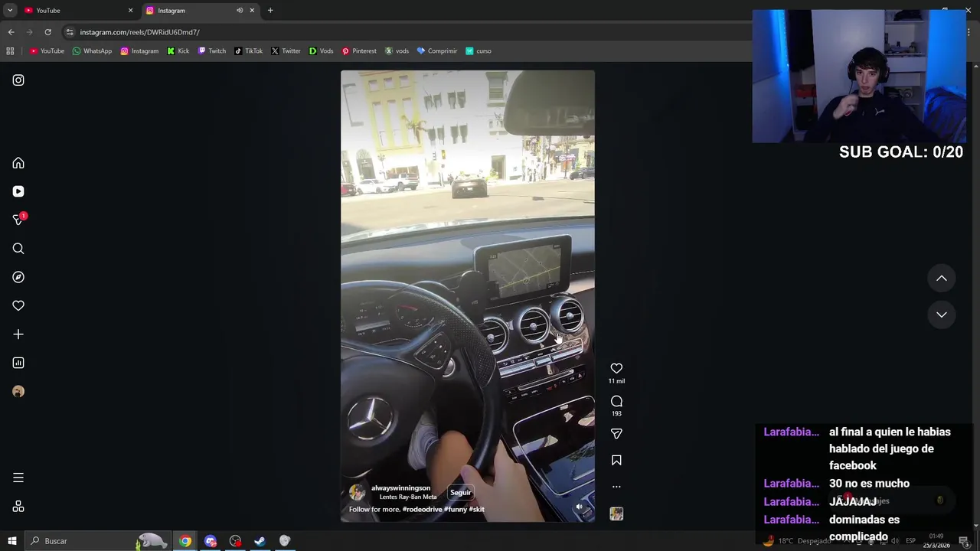Open Chrome from the taskbar
Image resolution: width=980 pixels, height=551 pixels.
(x=185, y=541)
